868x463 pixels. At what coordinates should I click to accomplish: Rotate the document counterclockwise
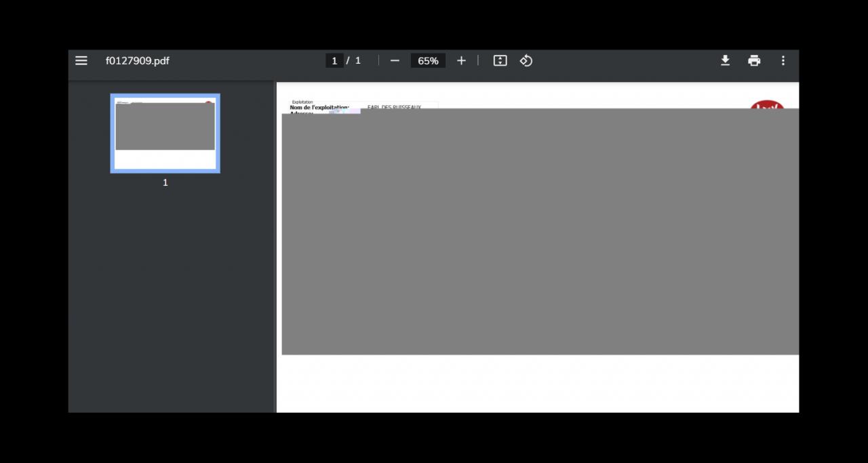[526, 60]
